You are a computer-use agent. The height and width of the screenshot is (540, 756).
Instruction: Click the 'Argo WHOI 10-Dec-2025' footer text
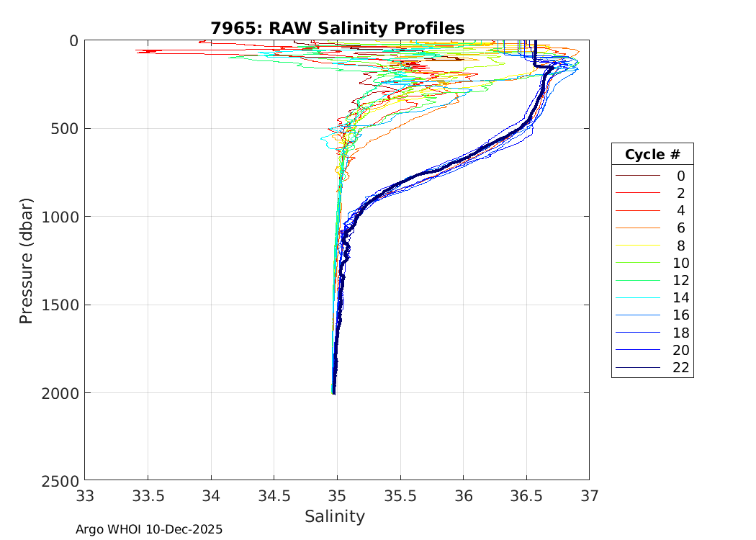tap(149, 529)
